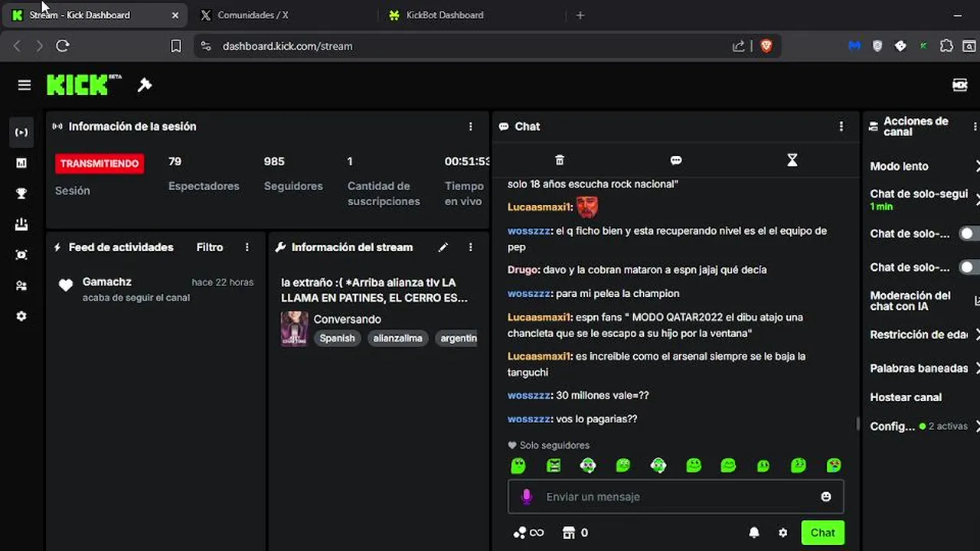Open the Chat panel three-dot menu
Screen dimensions: 980x551
tap(841, 126)
